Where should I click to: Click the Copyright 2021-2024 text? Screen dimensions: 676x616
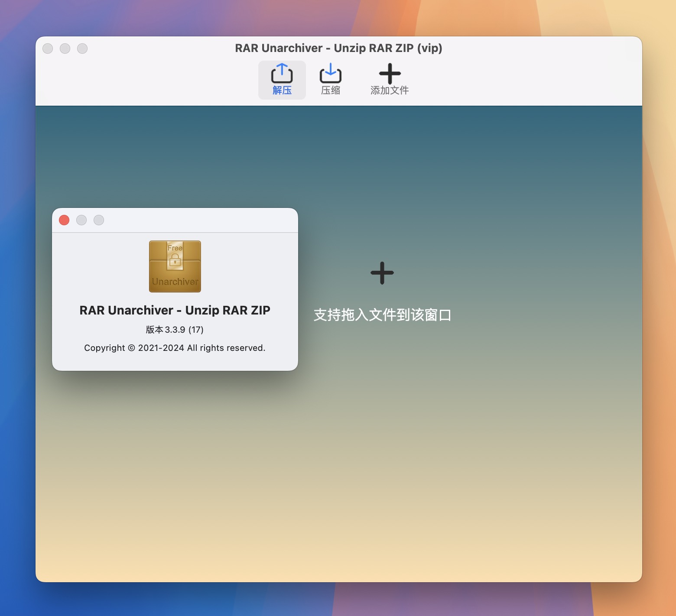pos(175,348)
